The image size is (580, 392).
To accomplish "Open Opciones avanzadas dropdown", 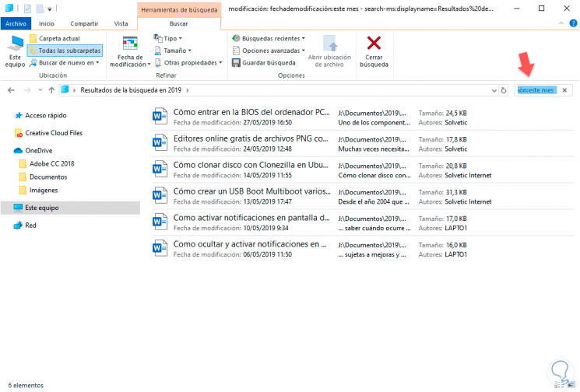I will point(269,51).
